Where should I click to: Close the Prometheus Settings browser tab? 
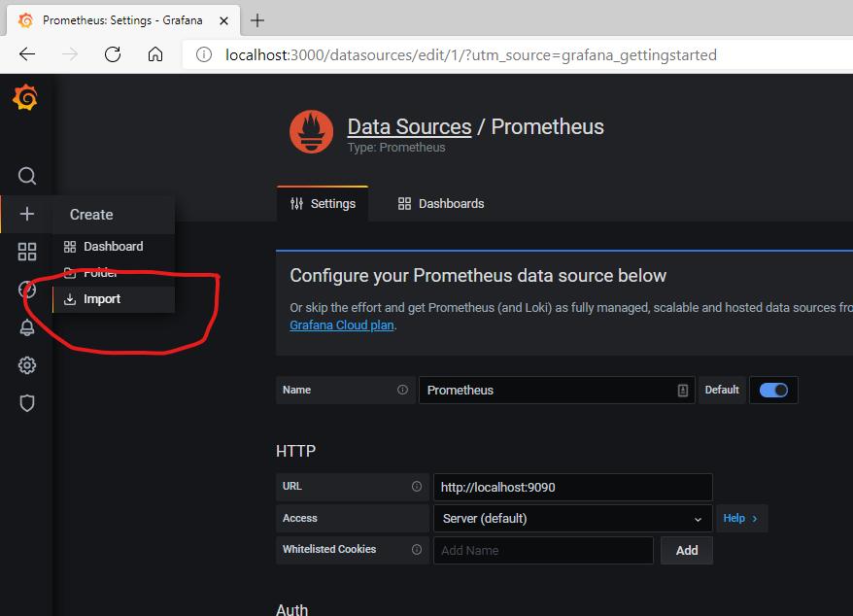[x=223, y=20]
